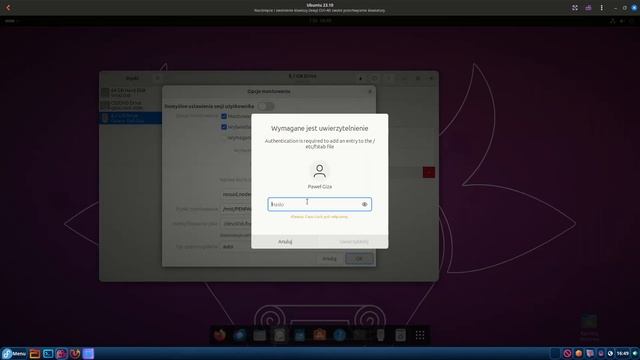Toggle fullscreen icon in the viewer top bar

[575, 7]
